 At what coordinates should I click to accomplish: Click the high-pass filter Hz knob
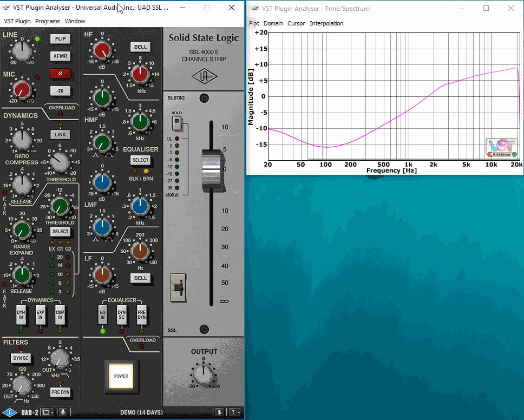pyautogui.click(x=22, y=385)
